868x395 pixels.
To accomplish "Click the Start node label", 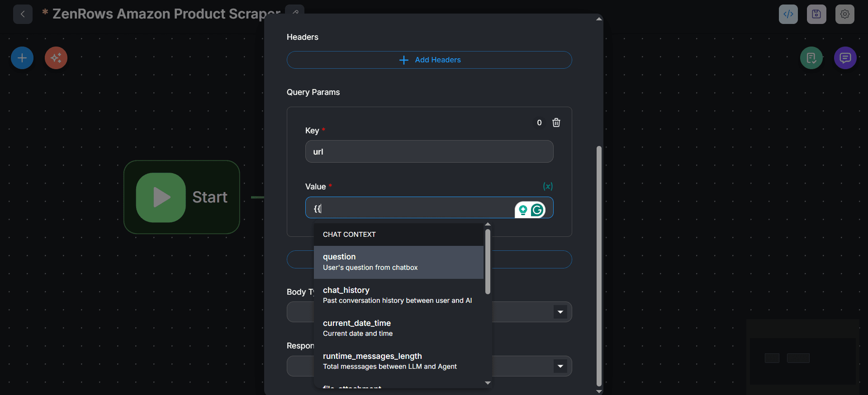I will pos(210,197).
